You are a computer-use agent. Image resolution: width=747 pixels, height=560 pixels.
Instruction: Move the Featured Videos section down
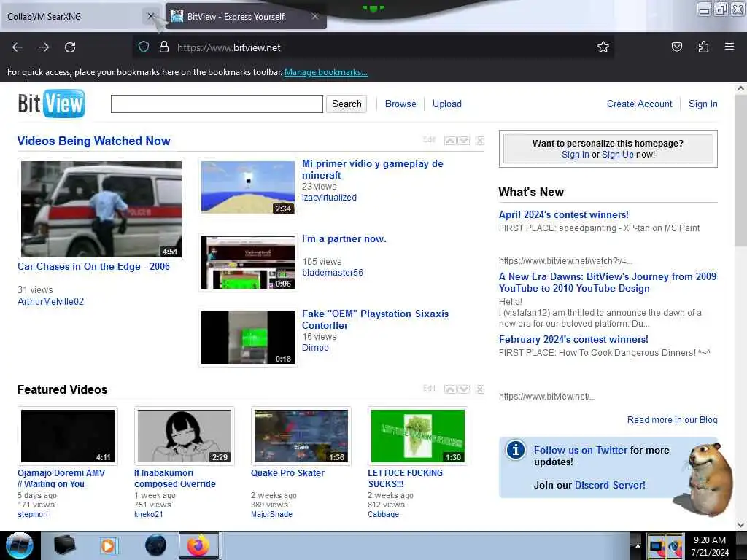click(x=463, y=389)
